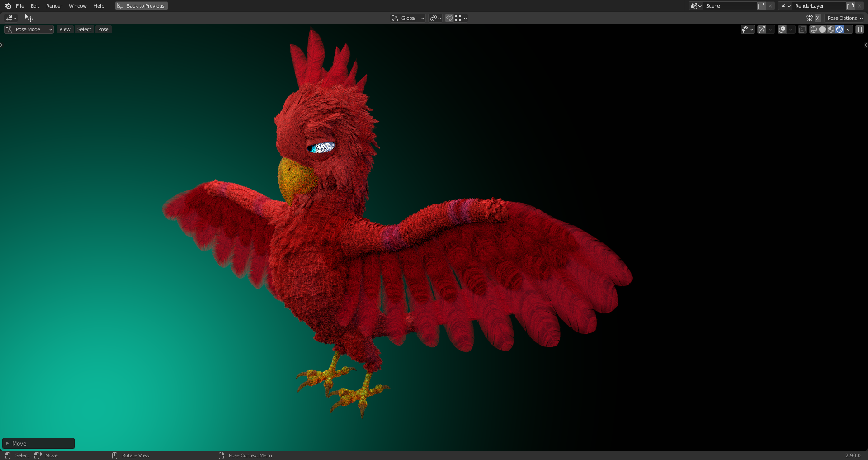Enable snapping with the magnet toggle
868x460 pixels.
pos(449,18)
